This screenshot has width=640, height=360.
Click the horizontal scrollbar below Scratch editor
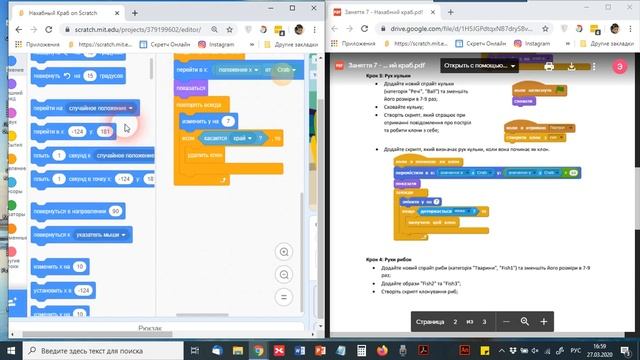pos(97,334)
